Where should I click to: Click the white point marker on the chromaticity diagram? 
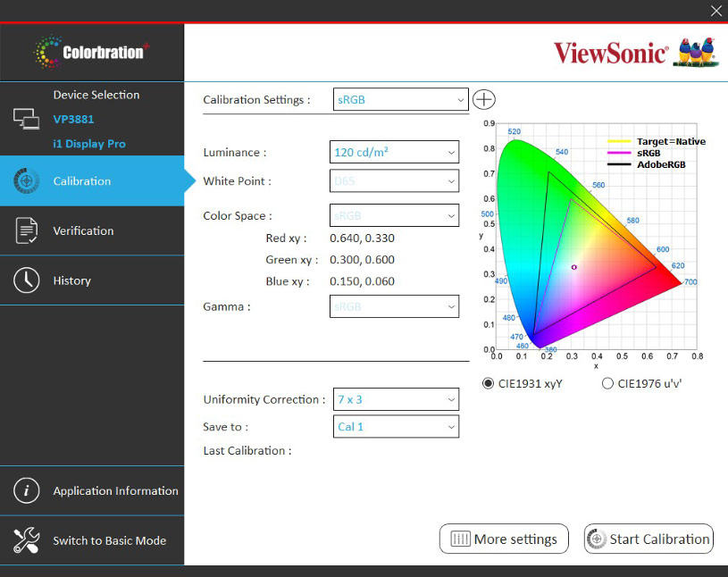[x=573, y=267]
